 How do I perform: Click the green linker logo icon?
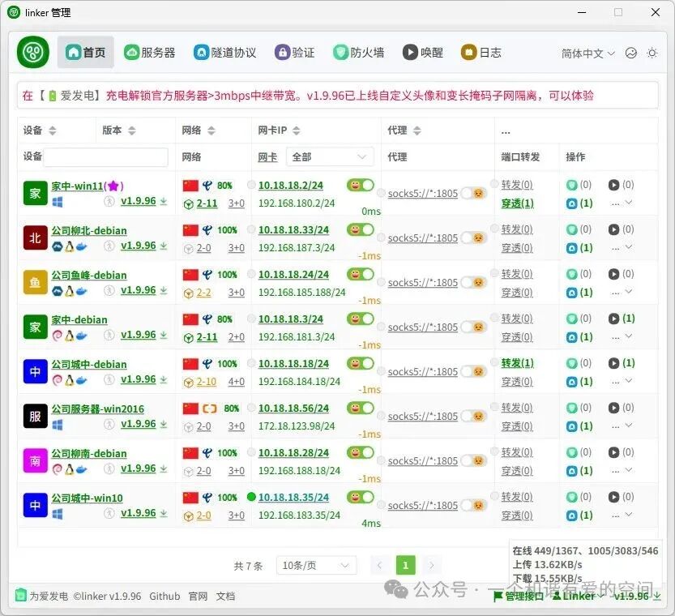[x=33, y=53]
